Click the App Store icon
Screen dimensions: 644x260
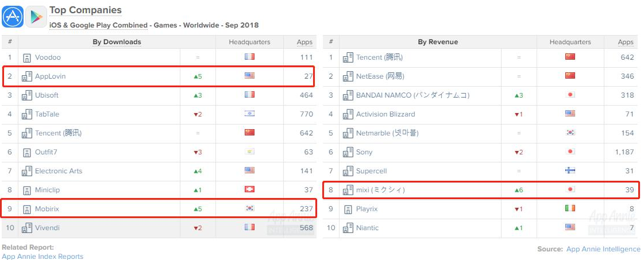click(x=12, y=17)
